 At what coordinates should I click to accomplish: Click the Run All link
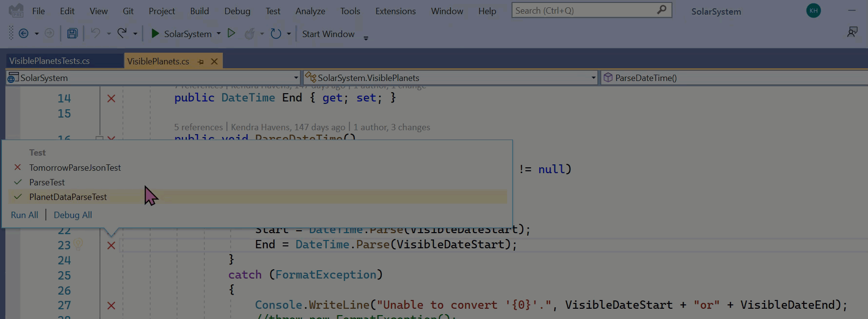[x=24, y=215]
